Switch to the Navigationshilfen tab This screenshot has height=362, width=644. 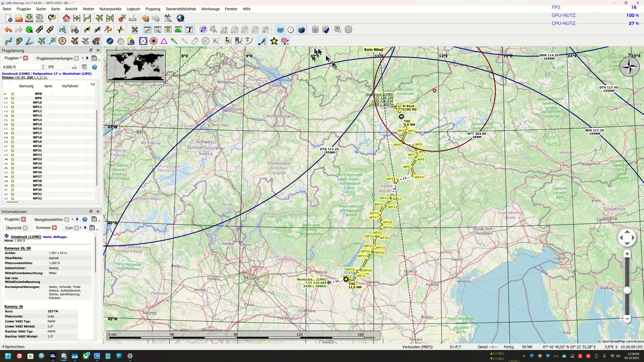click(x=49, y=220)
